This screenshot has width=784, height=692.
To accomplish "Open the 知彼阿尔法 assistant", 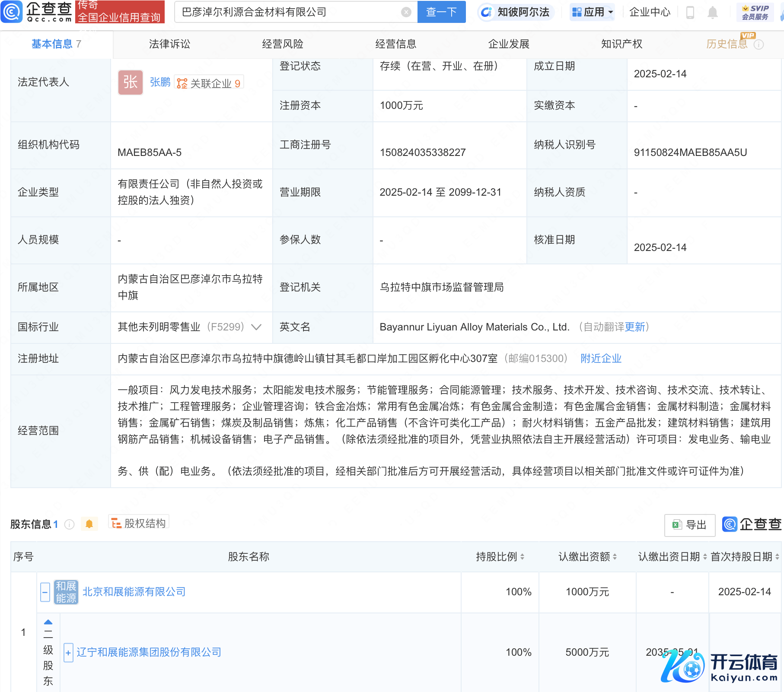I will tap(515, 12).
